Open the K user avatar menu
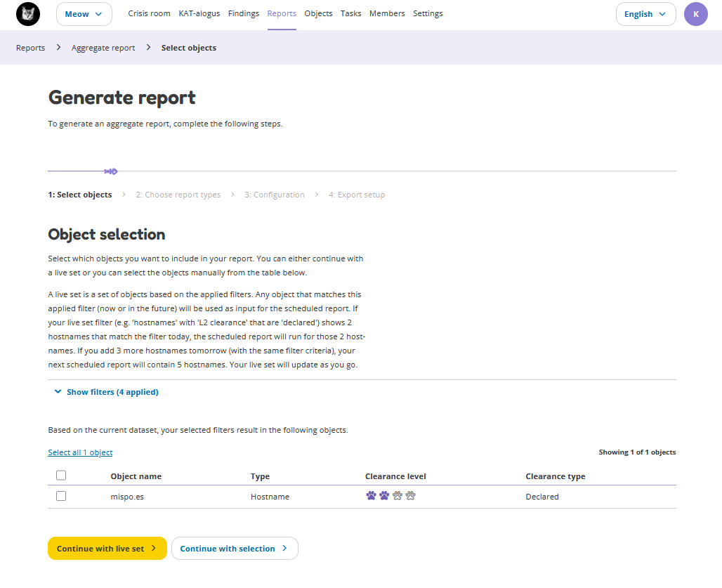 tap(695, 14)
